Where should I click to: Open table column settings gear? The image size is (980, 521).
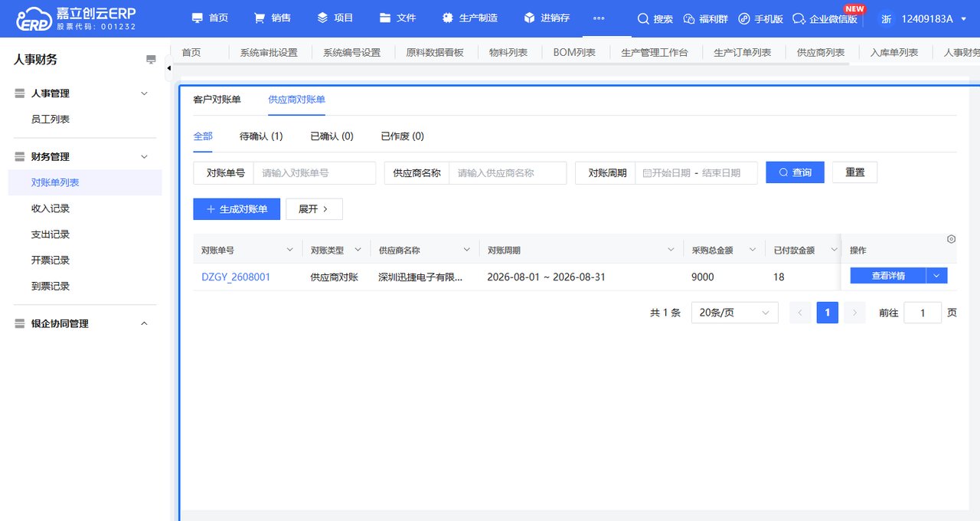(951, 239)
